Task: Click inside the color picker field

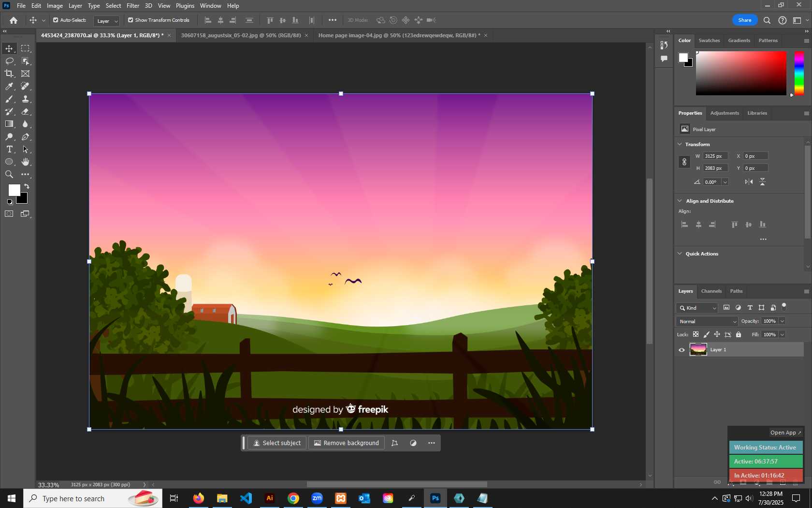Action: pyautogui.click(x=741, y=73)
